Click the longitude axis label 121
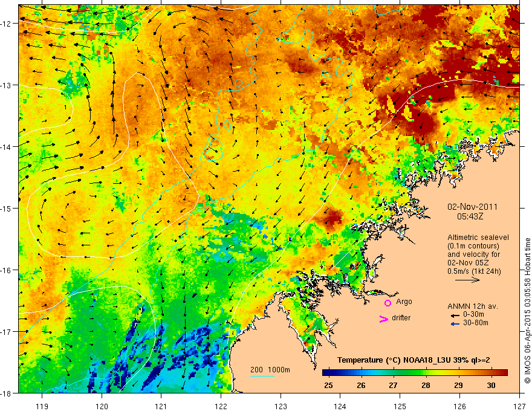 (x=161, y=406)
